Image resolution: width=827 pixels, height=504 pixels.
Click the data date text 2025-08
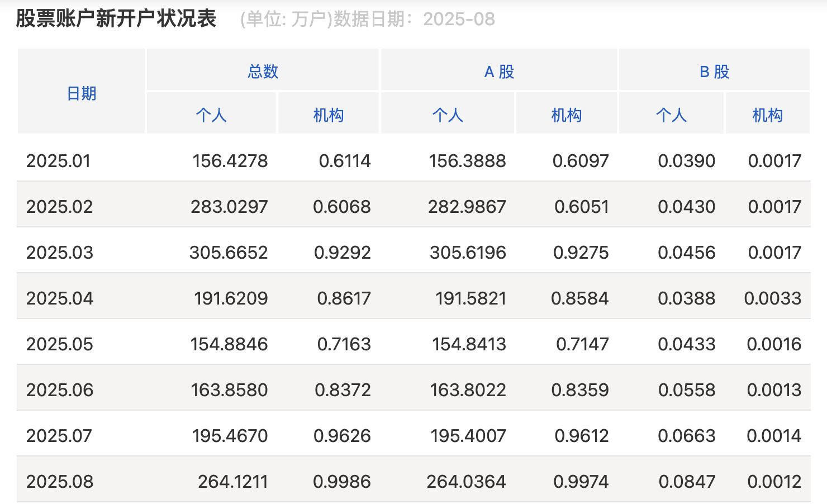tap(459, 19)
